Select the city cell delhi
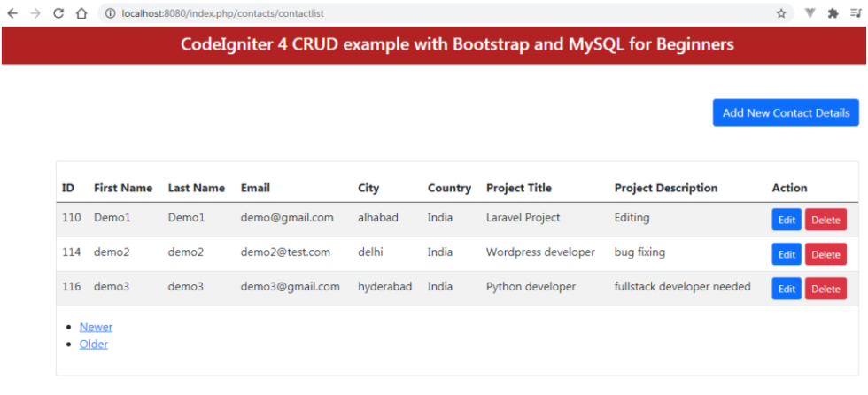The width and height of the screenshot is (868, 395). (370, 252)
